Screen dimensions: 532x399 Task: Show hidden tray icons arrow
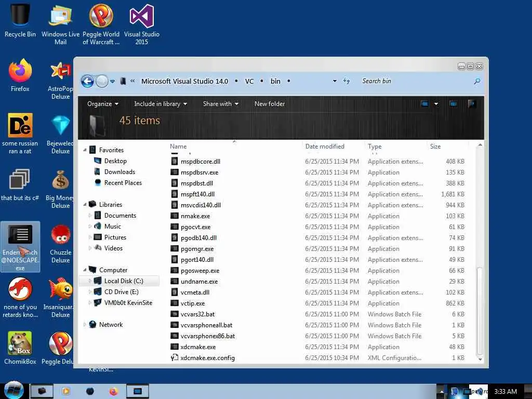coord(441,392)
